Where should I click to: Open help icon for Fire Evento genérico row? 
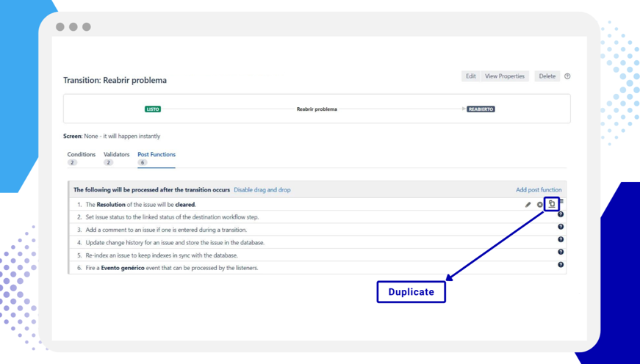pos(561,265)
